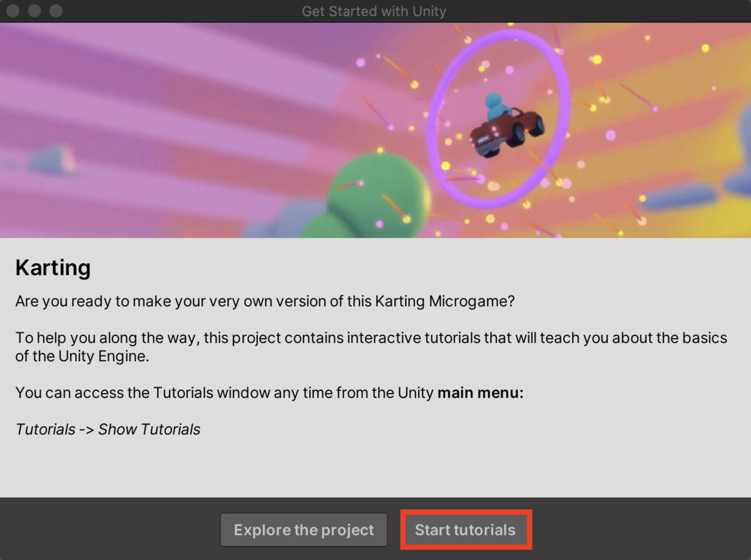
Task: Click the Get Started with Unity title
Action: (374, 11)
